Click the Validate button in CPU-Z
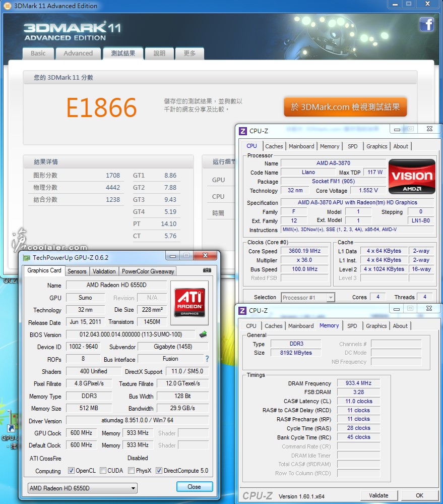 (379, 495)
